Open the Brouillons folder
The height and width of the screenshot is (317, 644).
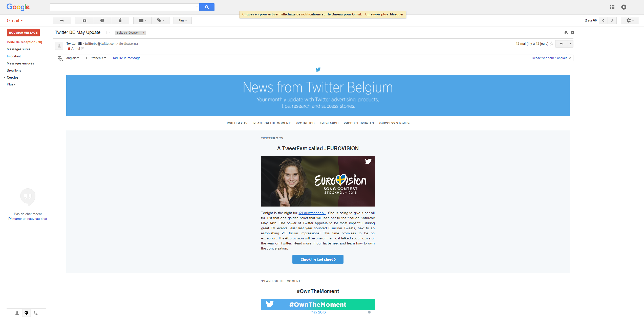point(14,71)
